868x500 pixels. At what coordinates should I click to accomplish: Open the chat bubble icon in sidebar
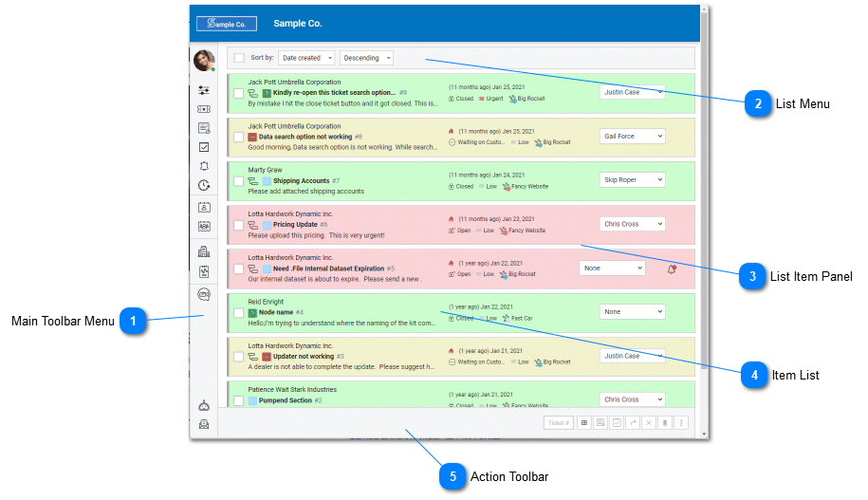(x=204, y=294)
